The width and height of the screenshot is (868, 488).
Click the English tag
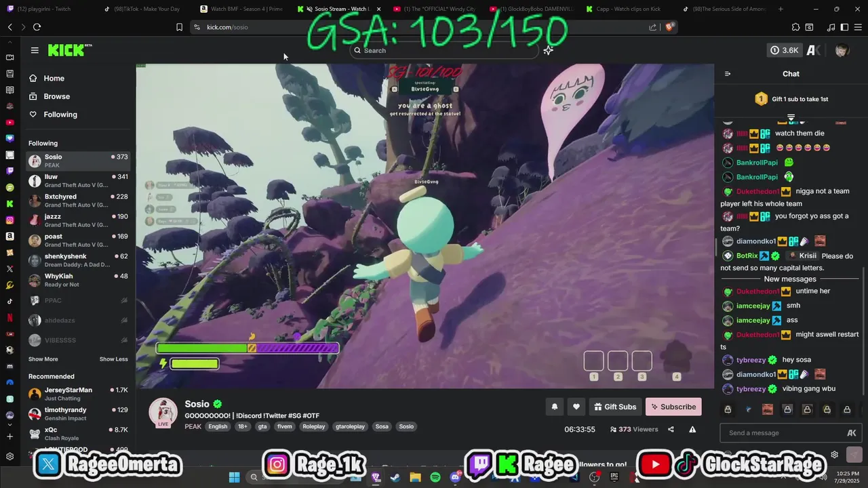coord(218,426)
